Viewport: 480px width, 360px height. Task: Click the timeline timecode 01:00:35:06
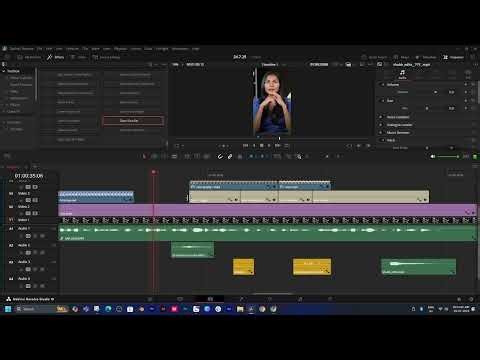[29, 176]
